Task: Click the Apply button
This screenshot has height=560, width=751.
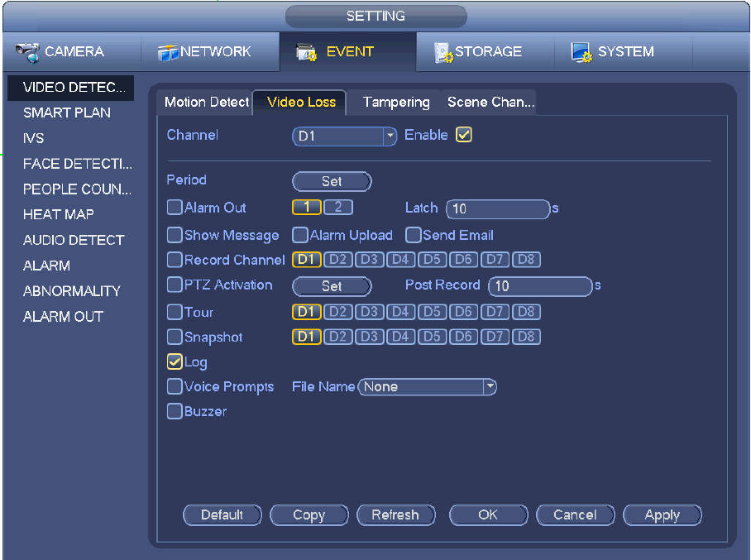Action: click(663, 515)
